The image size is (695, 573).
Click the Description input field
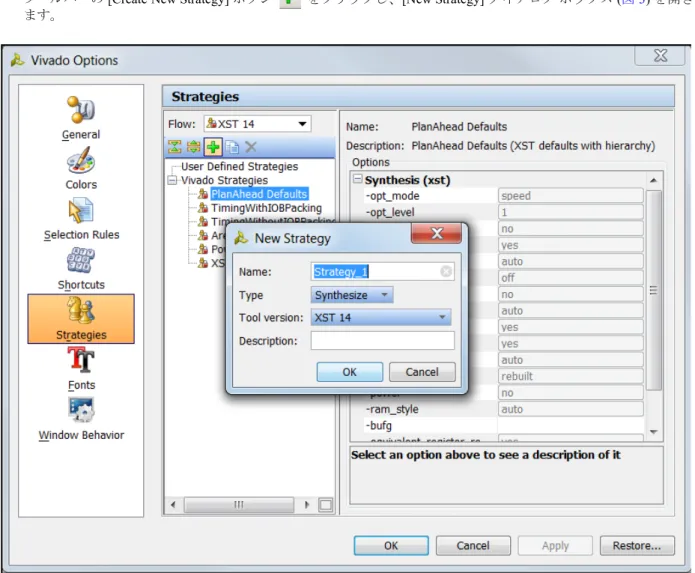coord(383,341)
